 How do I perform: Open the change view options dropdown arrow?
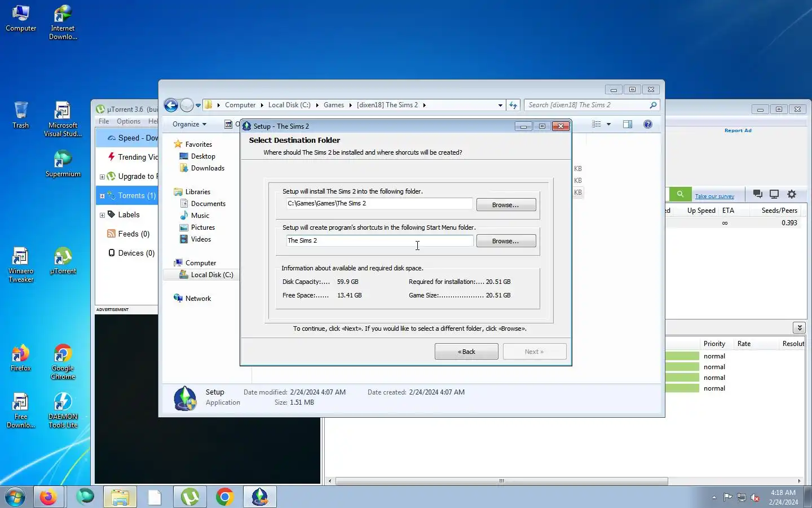pyautogui.click(x=608, y=124)
